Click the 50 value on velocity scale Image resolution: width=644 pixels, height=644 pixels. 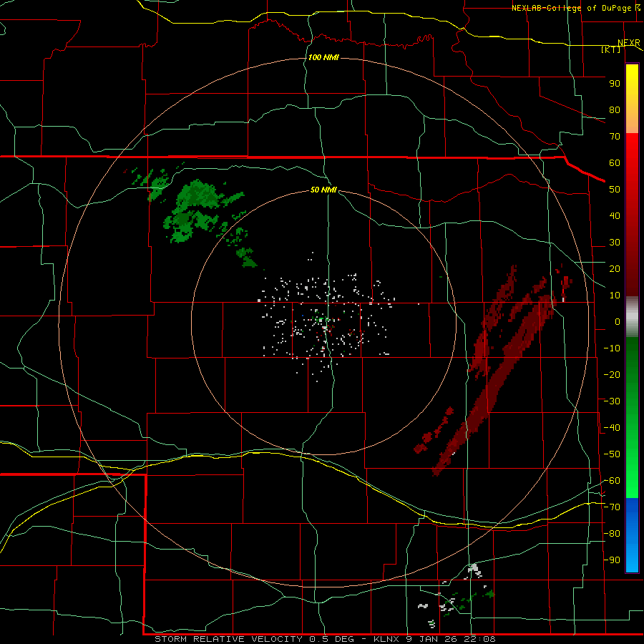(x=615, y=190)
